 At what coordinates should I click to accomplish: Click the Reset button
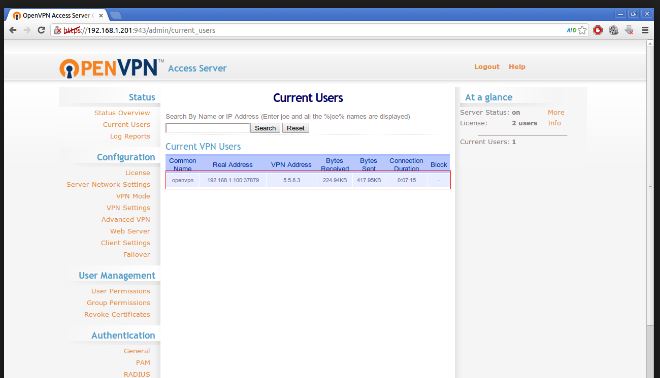[295, 128]
